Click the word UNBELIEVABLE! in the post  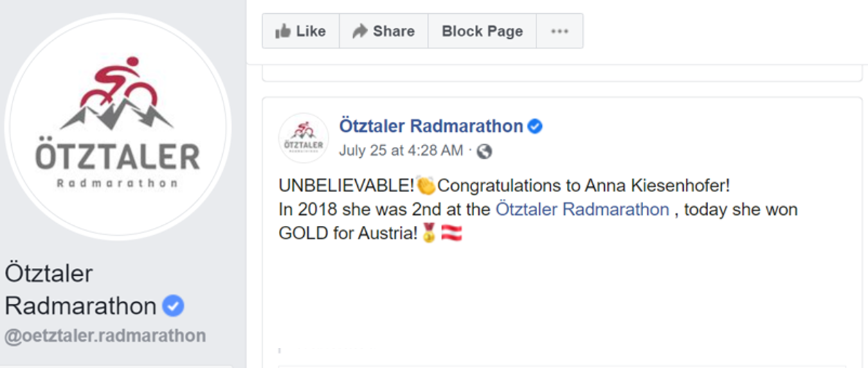[346, 186]
